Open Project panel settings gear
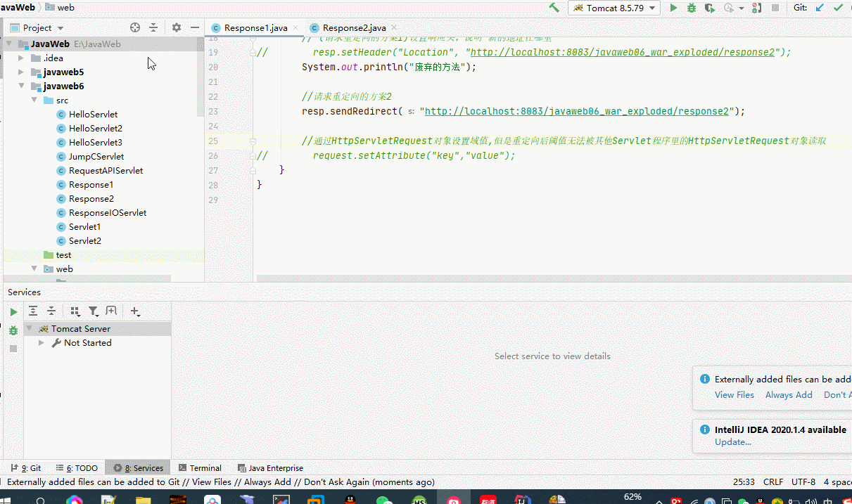Screen dimensions: 852x504 (177, 27)
